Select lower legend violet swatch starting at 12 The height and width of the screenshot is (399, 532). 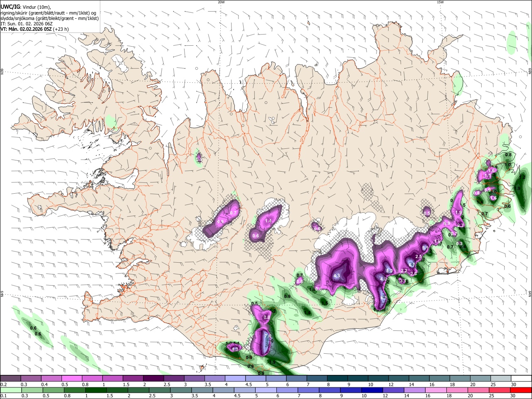point(392,390)
